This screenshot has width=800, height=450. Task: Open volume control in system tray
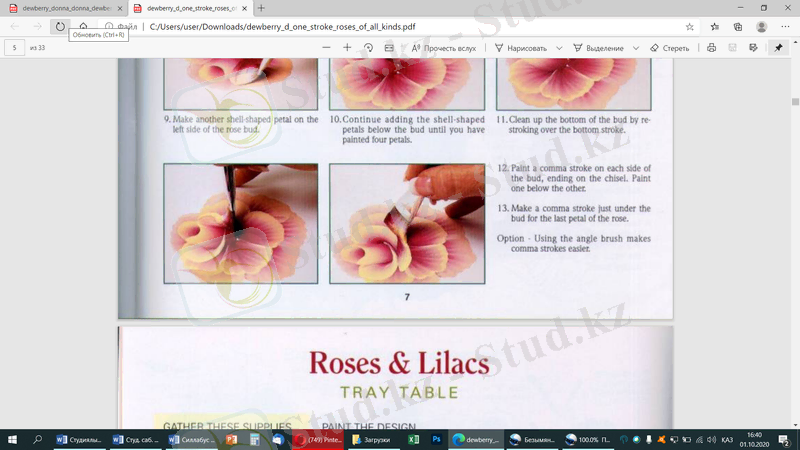point(711,439)
